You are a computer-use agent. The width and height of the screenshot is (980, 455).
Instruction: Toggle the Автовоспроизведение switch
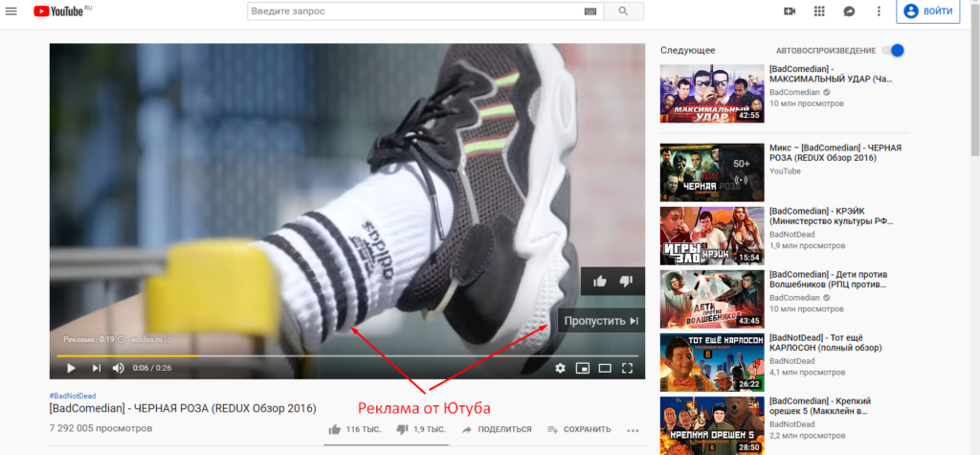tap(893, 50)
